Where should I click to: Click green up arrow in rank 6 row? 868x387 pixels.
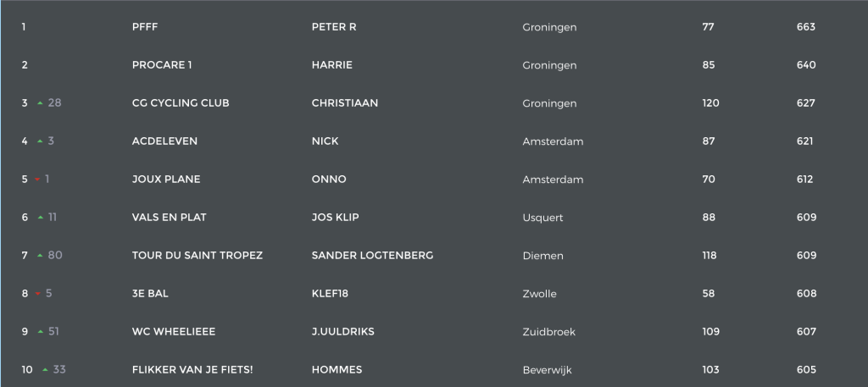[41, 218]
